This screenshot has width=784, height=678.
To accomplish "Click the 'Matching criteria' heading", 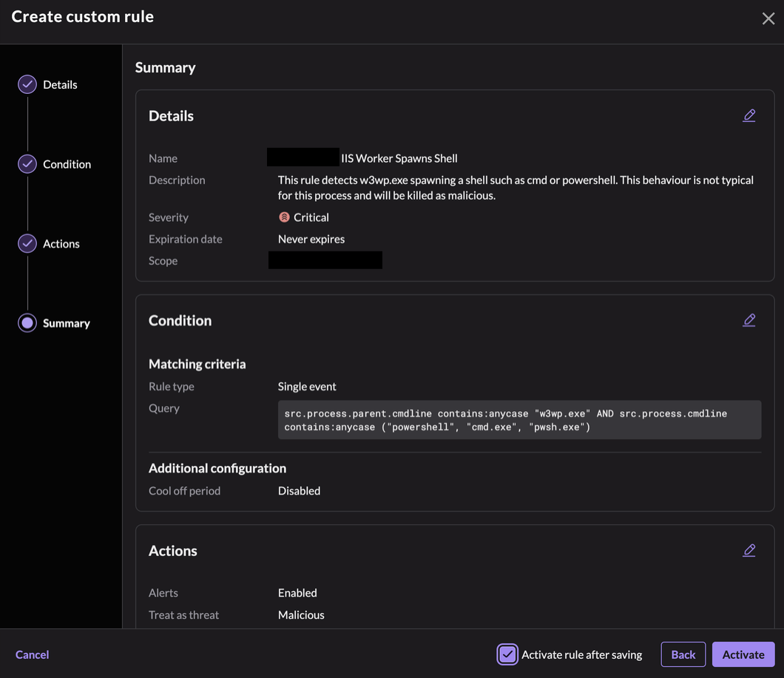I will pyautogui.click(x=197, y=364).
